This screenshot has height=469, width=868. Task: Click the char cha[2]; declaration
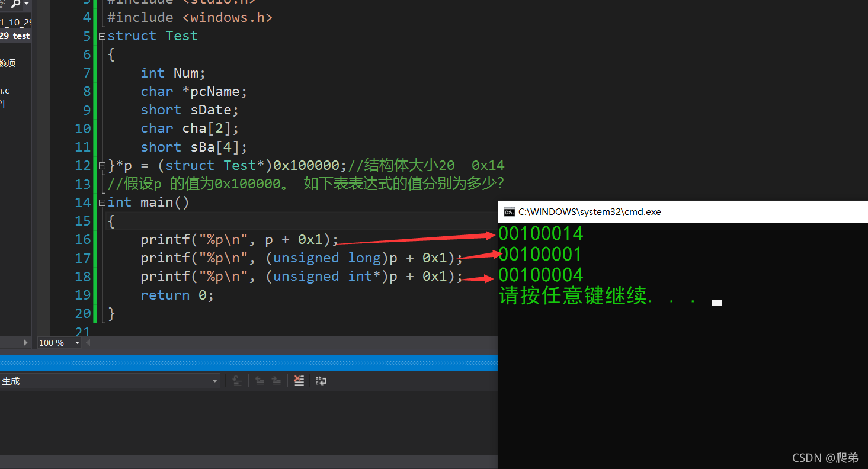tap(190, 129)
